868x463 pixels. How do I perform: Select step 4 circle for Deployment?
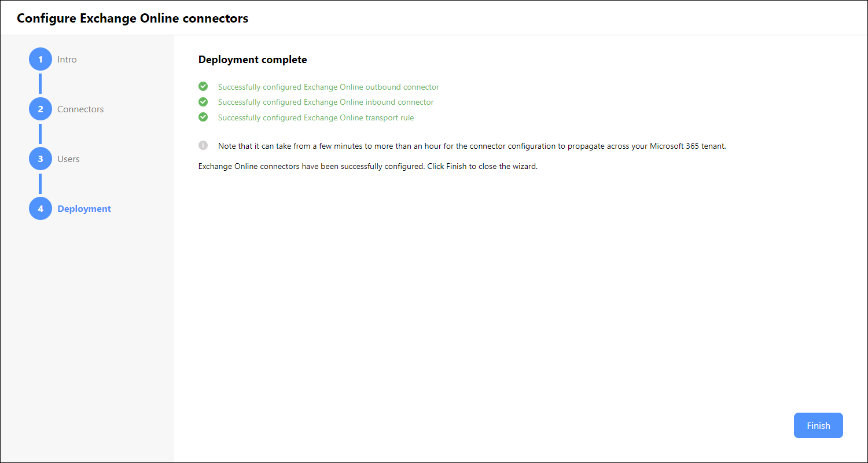[x=41, y=208]
